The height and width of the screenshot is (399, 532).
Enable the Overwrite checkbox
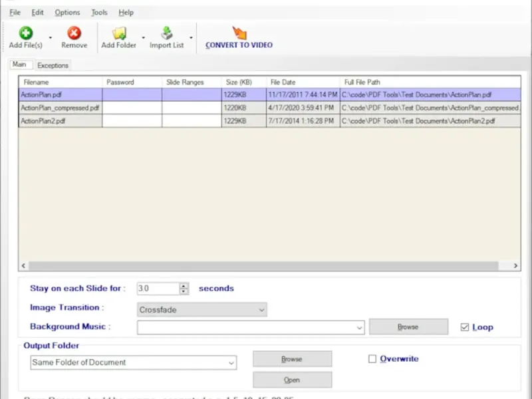click(x=372, y=359)
